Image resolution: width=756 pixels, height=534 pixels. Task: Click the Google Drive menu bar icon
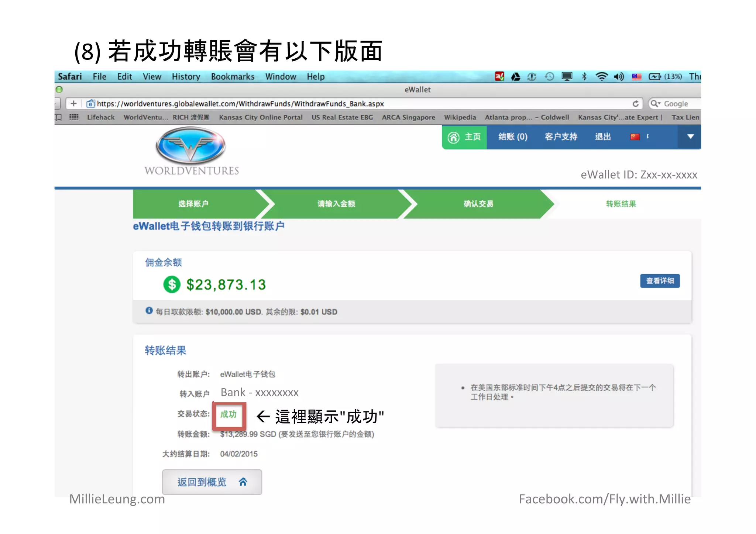point(515,76)
